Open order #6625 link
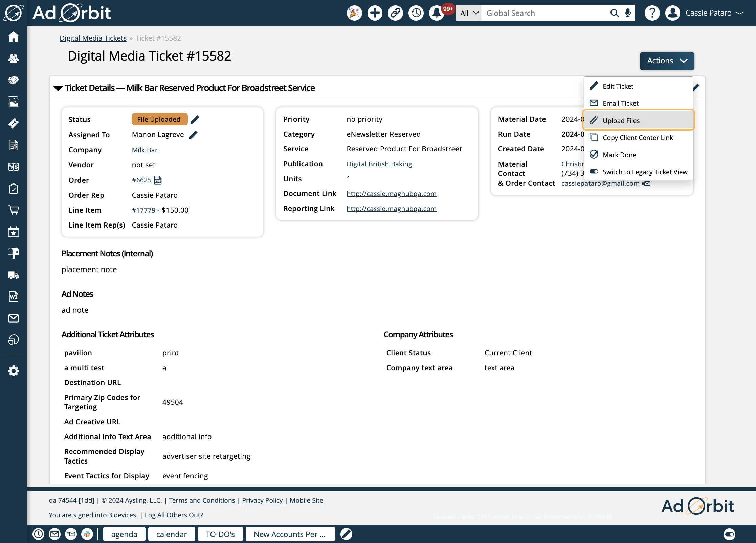 [142, 180]
